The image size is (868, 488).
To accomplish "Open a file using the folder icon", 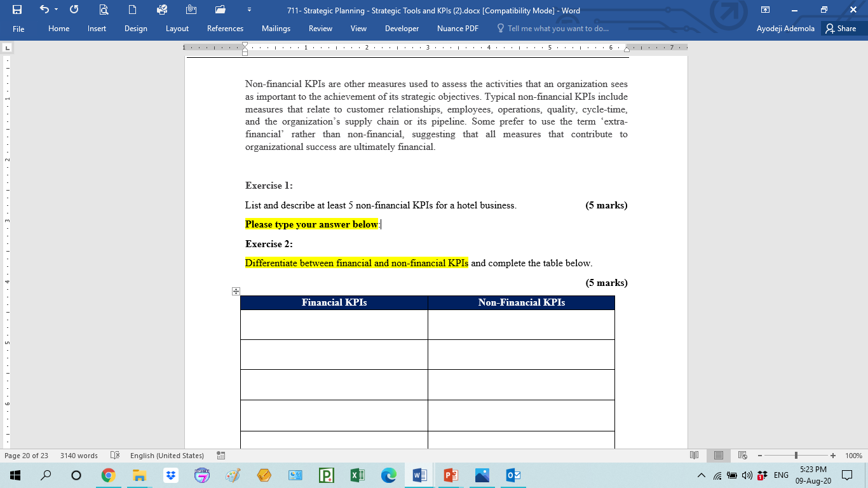I will coord(220,10).
